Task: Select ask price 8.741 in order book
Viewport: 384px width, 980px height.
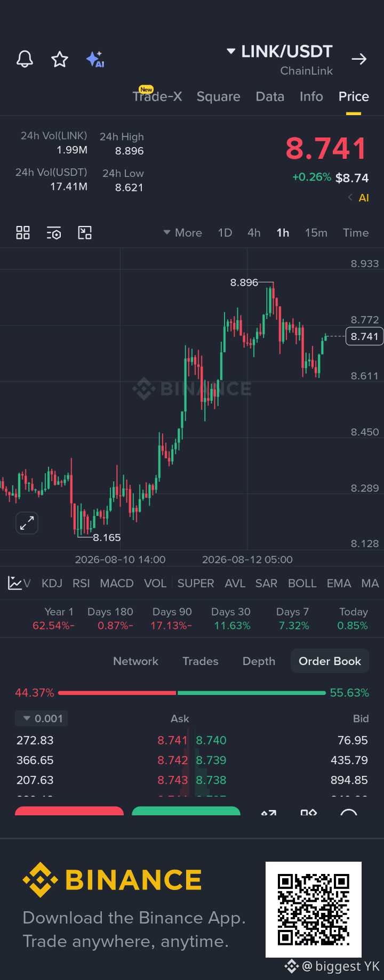Action: point(172,740)
